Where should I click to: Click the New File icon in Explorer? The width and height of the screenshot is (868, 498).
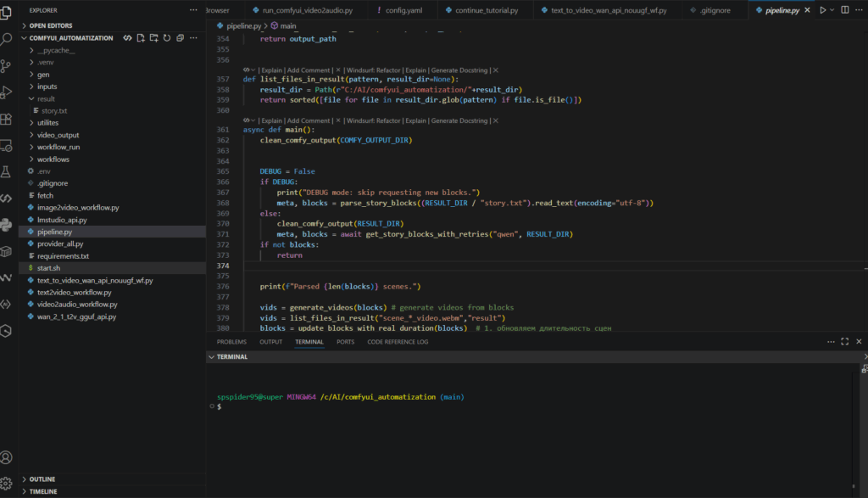pos(140,38)
